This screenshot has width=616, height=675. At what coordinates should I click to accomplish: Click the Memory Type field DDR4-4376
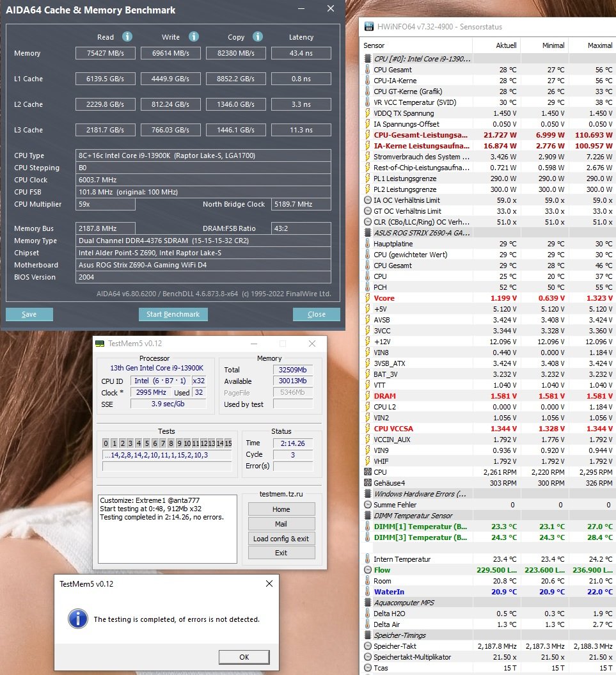click(x=203, y=241)
